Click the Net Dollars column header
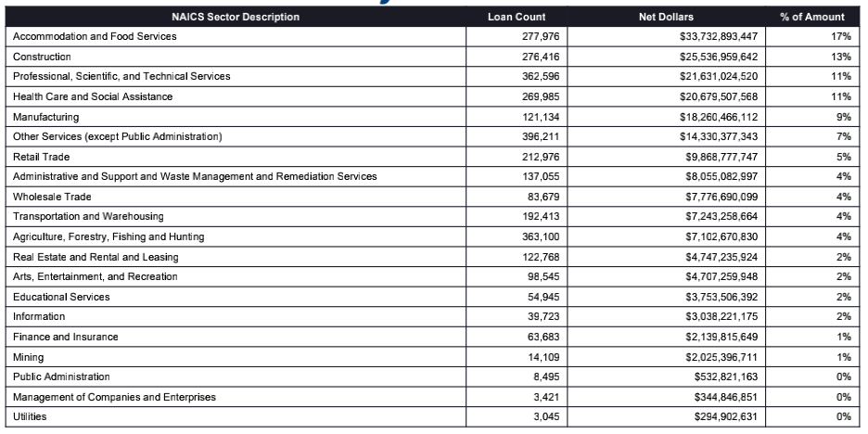The height and width of the screenshot is (434, 868). click(666, 17)
